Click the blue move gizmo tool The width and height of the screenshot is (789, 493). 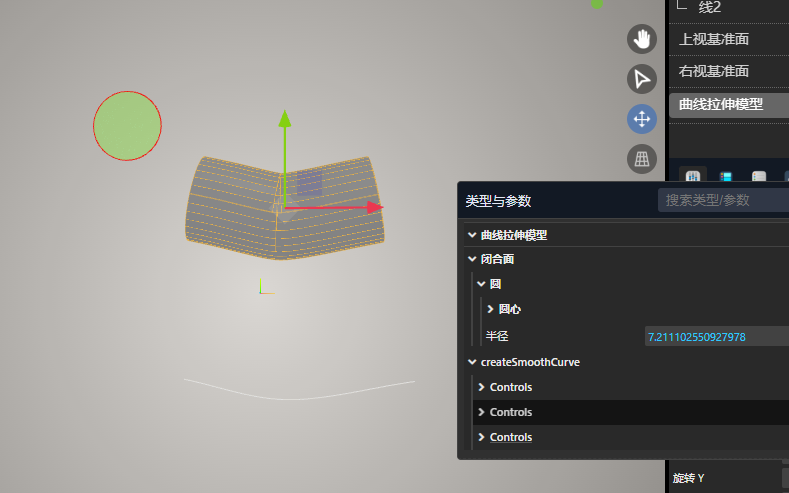pos(641,119)
